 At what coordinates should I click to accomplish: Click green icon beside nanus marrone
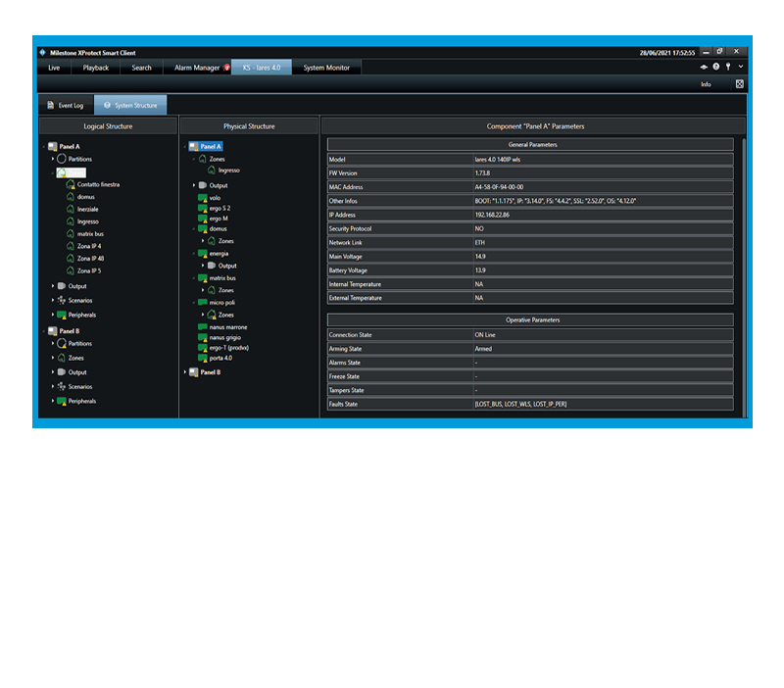203,327
